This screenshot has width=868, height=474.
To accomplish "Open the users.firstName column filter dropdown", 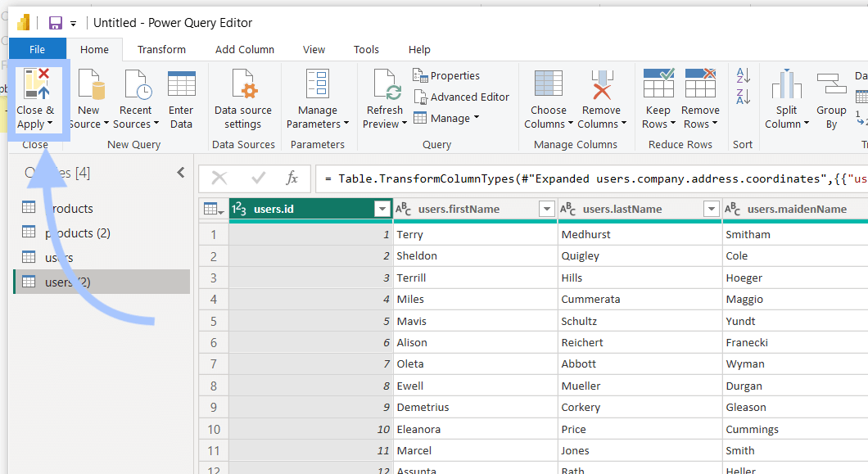I will pyautogui.click(x=546, y=209).
